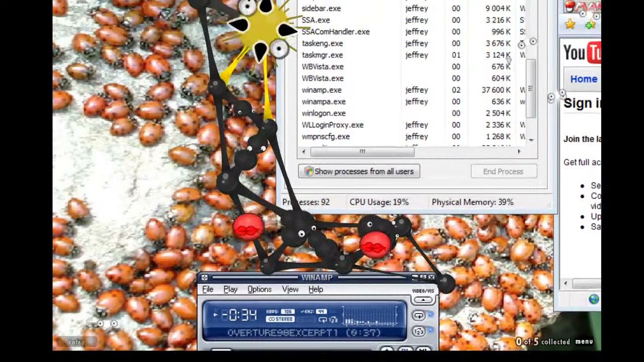Click the Winamp spectrum visualizer

pos(370,316)
